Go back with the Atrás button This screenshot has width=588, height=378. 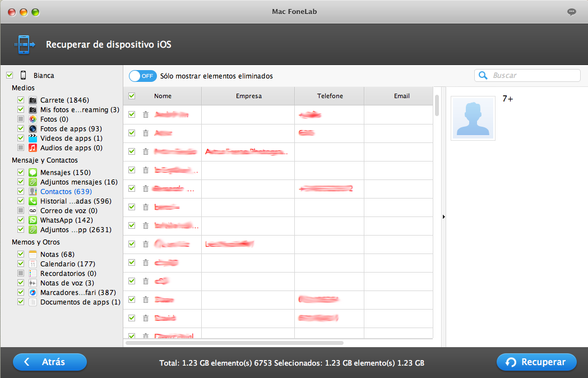coord(50,362)
